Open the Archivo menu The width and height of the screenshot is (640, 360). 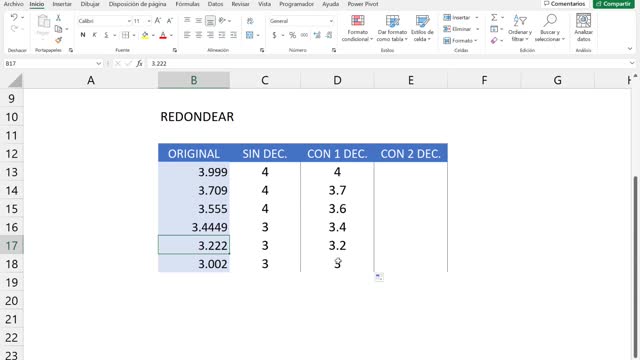13,4
